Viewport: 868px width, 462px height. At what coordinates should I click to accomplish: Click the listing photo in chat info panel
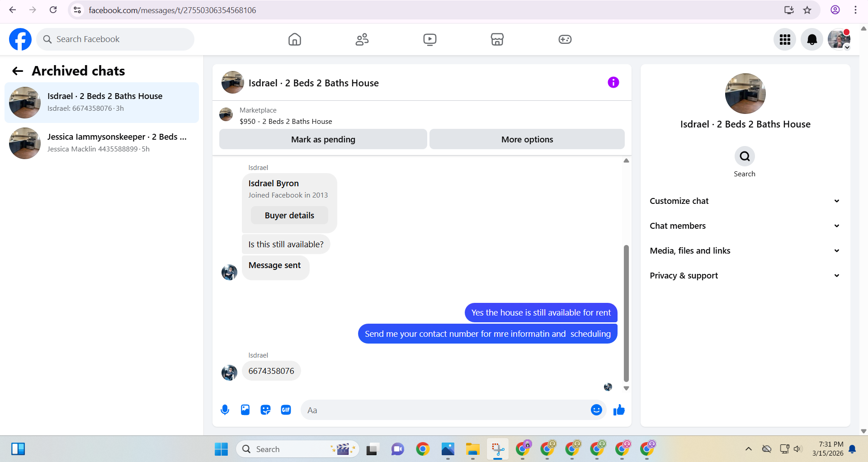[745, 94]
